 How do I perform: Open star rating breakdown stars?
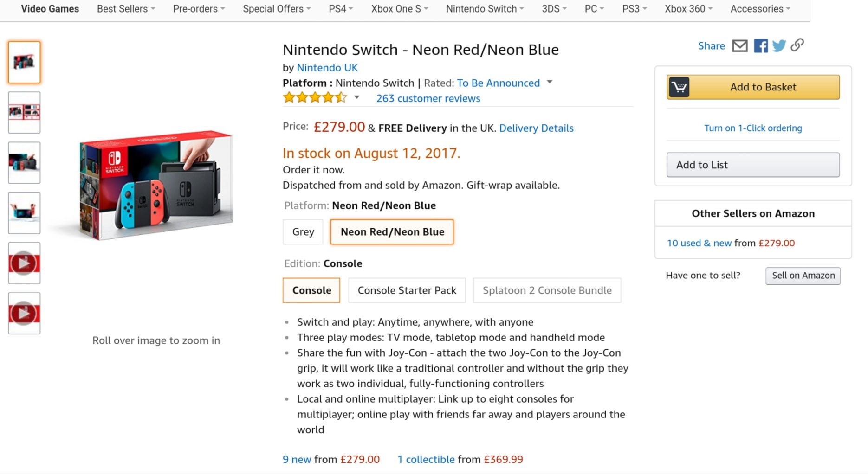[x=315, y=97]
